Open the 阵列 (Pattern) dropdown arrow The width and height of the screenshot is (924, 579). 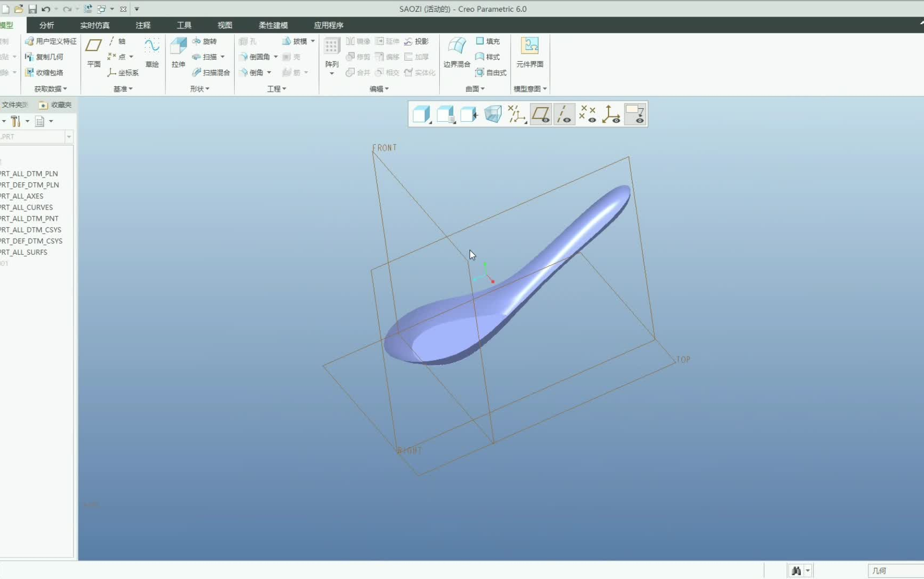click(331, 72)
